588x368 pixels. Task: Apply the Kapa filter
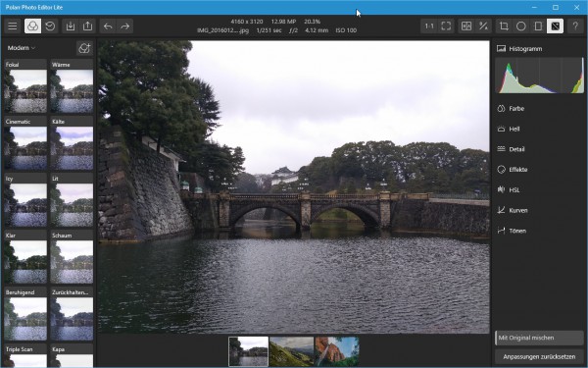[x=72, y=356]
